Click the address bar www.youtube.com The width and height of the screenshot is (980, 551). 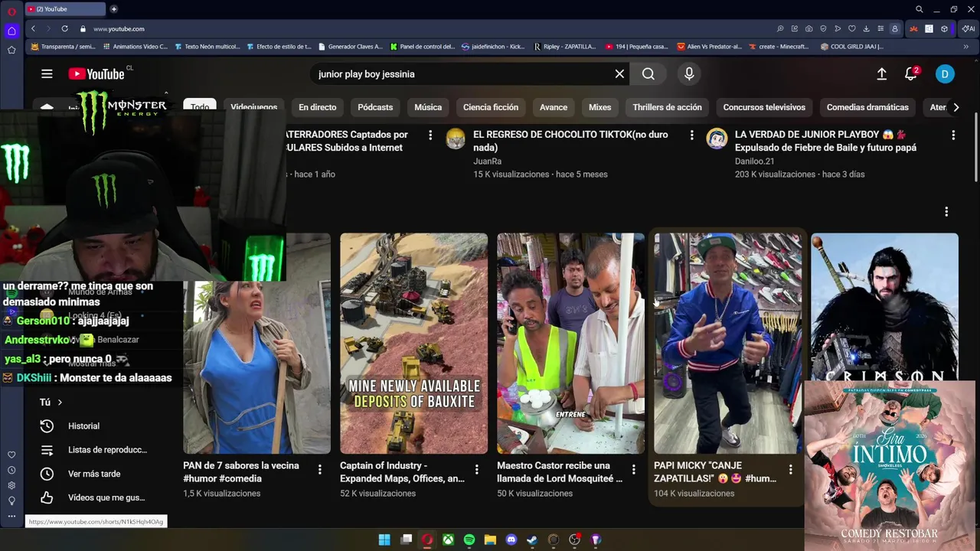pyautogui.click(x=119, y=28)
